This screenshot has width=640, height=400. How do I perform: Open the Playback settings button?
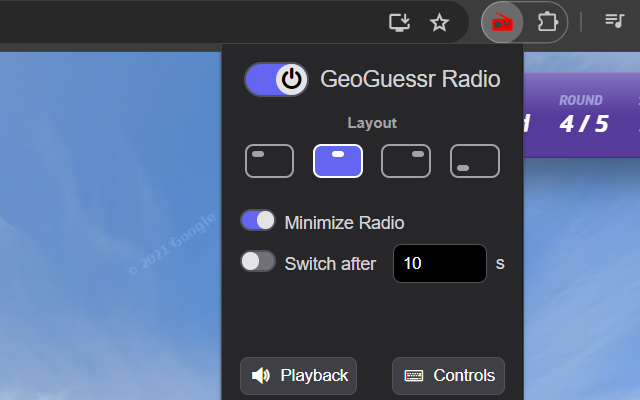coord(298,376)
